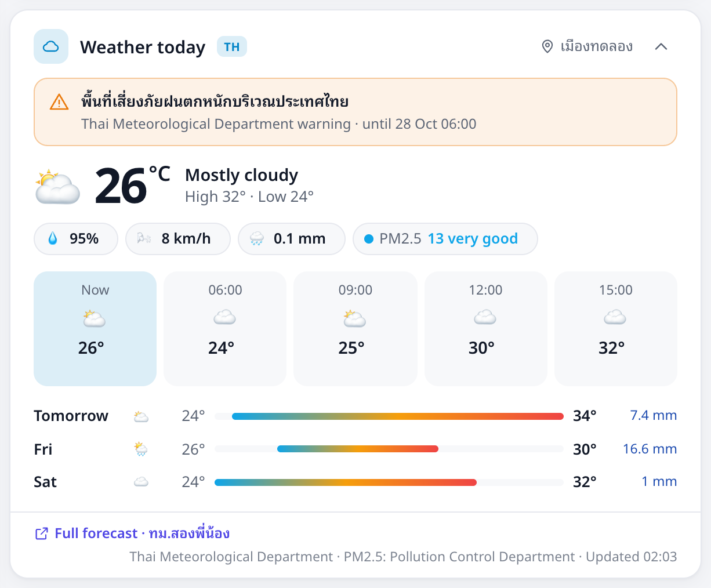Click Saturday's cloud icon
711x588 pixels.
click(141, 482)
